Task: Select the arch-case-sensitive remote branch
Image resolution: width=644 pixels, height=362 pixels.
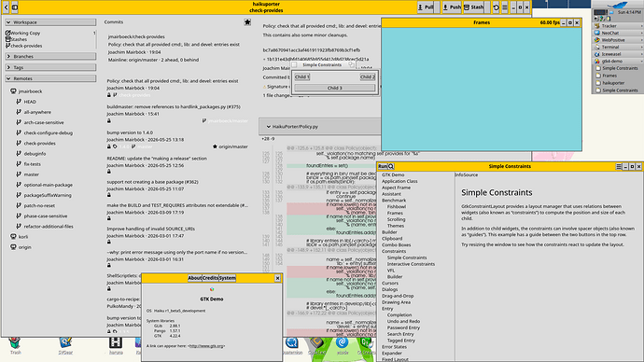Action: click(44, 122)
